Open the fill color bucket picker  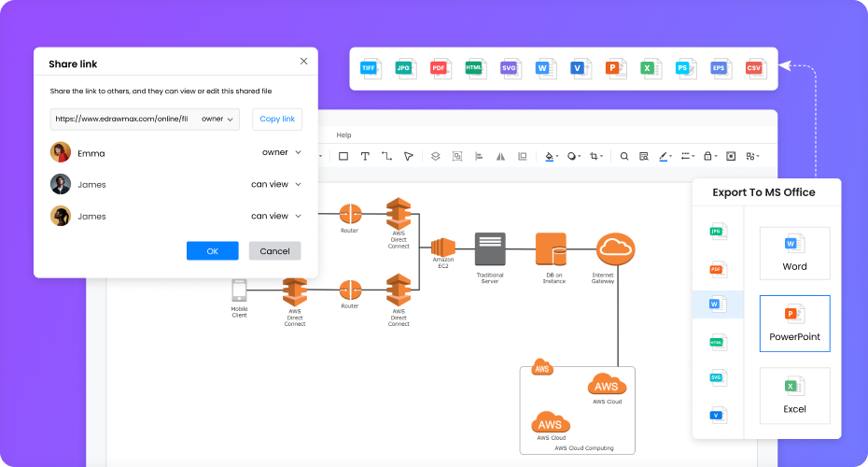click(x=551, y=156)
